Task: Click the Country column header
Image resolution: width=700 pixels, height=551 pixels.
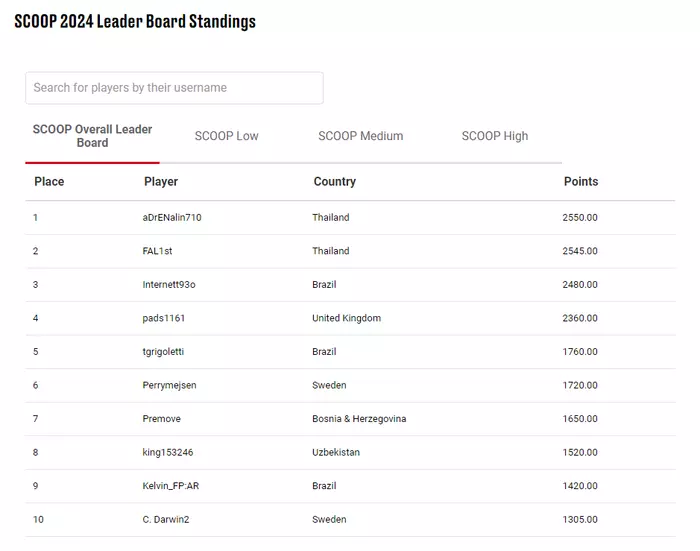Action: point(334,181)
